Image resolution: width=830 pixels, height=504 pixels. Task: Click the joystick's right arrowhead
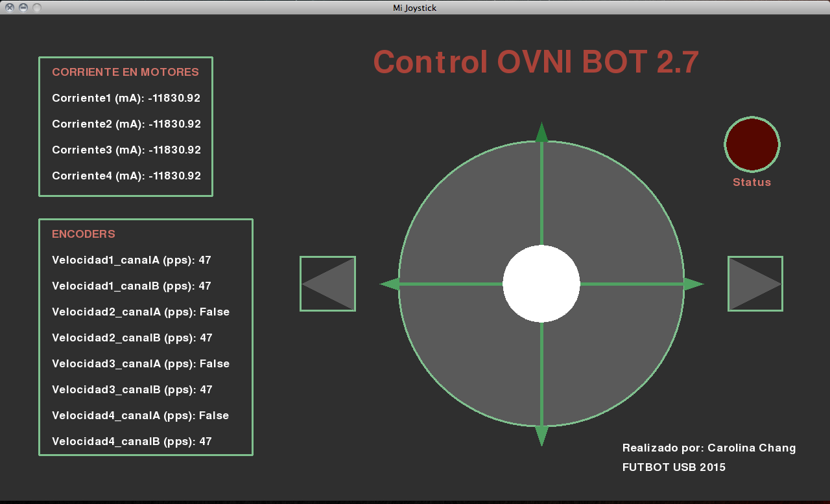pos(694,284)
